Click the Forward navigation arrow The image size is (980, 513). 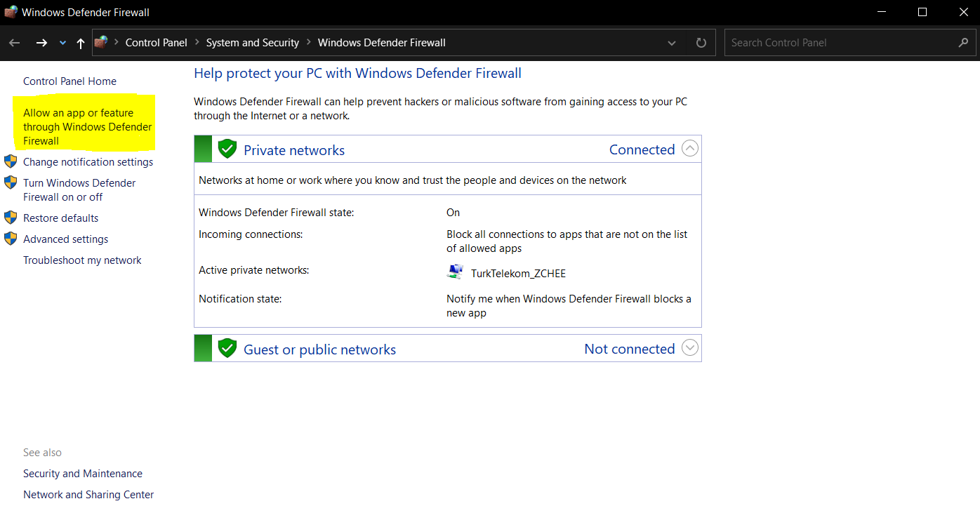(41, 43)
